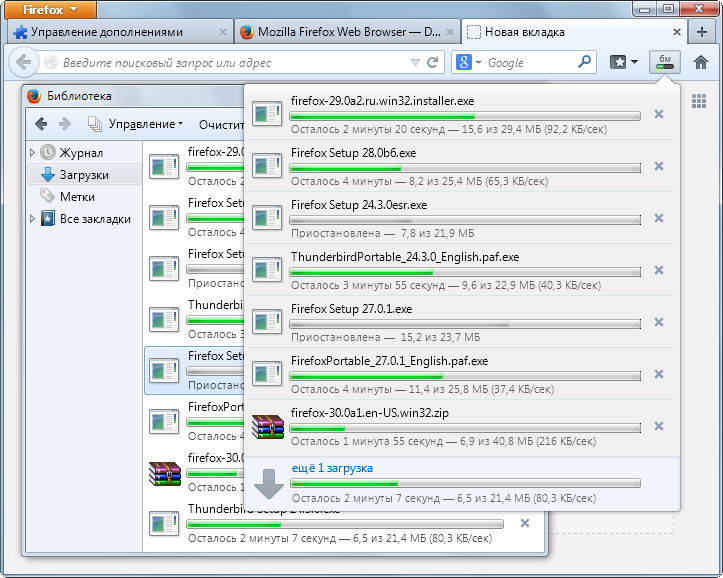Click the Очистить загрузки button in Library
723x578 pixels.
pos(221,124)
